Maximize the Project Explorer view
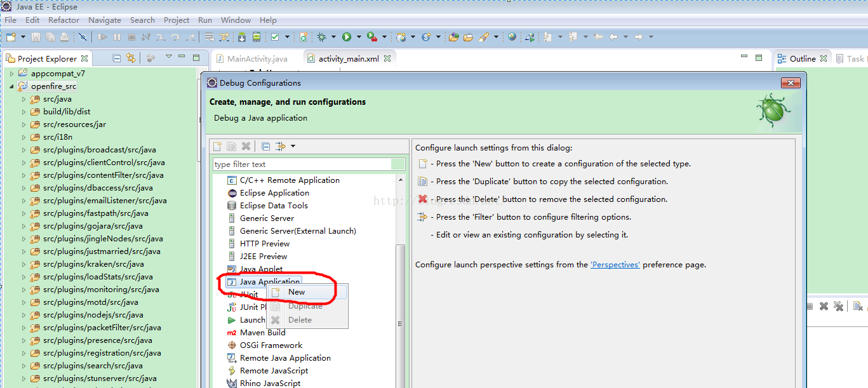The height and width of the screenshot is (388, 868). (x=197, y=57)
